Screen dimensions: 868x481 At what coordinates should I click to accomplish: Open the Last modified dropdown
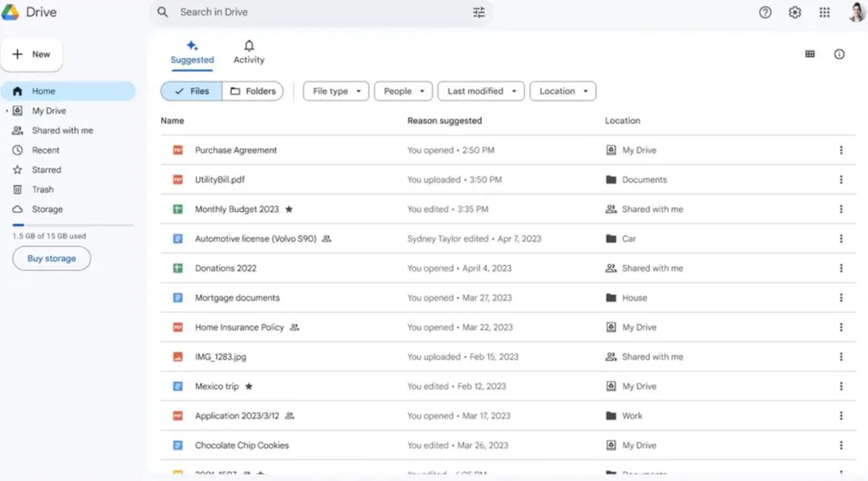coord(481,91)
